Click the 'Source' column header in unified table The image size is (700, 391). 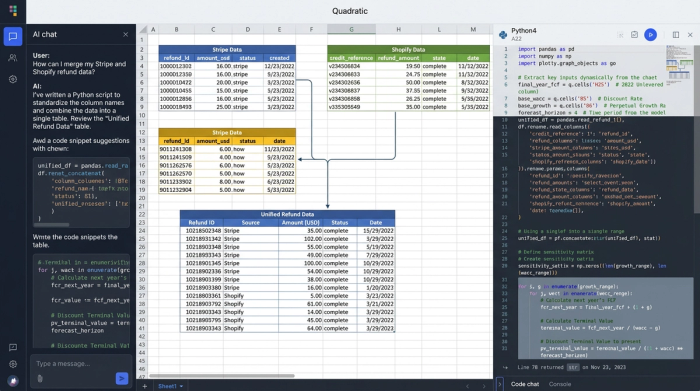(x=250, y=222)
